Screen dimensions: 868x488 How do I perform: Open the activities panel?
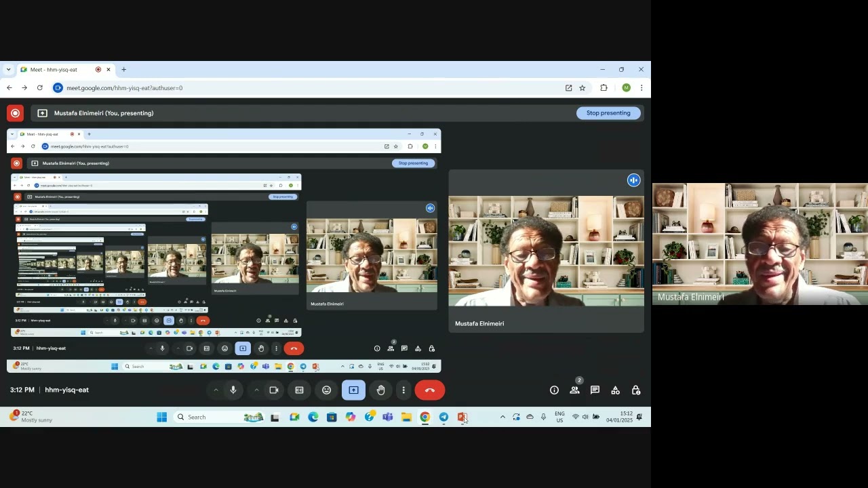(x=615, y=390)
